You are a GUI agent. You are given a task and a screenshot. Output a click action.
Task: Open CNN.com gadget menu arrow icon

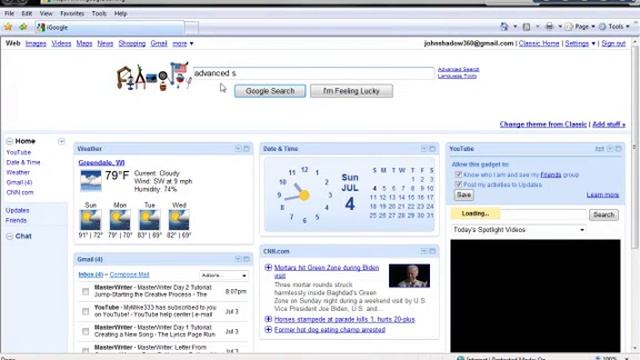click(x=424, y=251)
